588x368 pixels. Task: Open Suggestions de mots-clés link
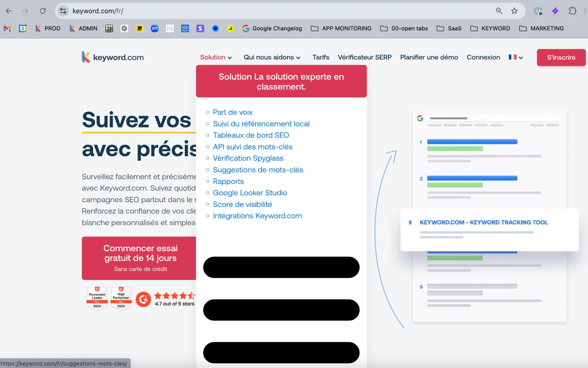pyautogui.click(x=258, y=170)
